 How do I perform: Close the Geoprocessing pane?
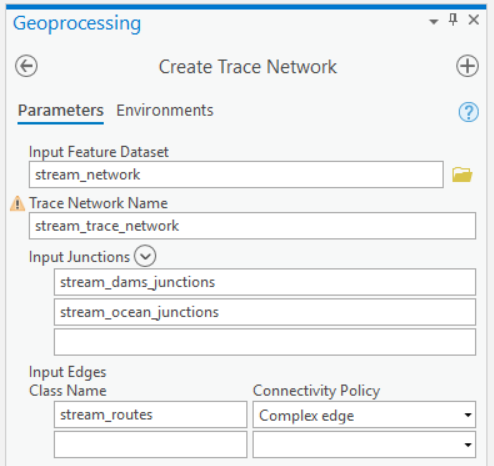click(474, 20)
